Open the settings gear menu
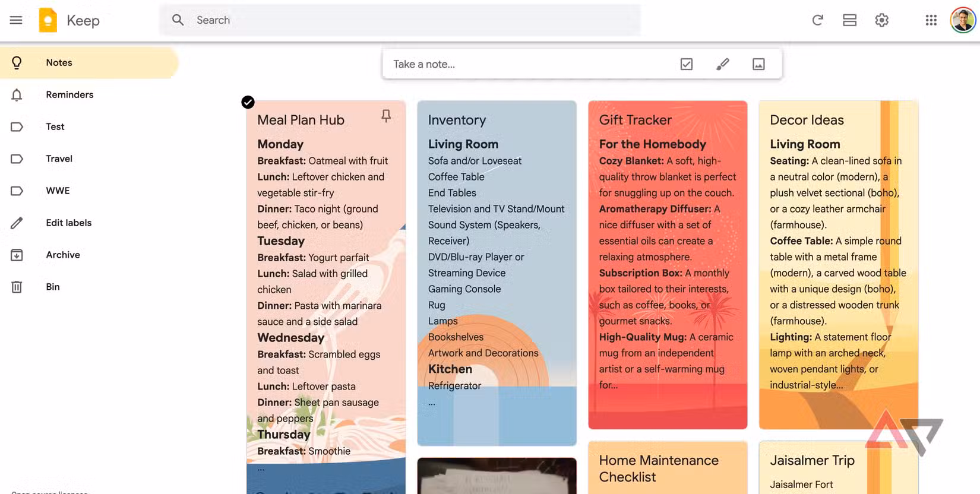 (881, 20)
